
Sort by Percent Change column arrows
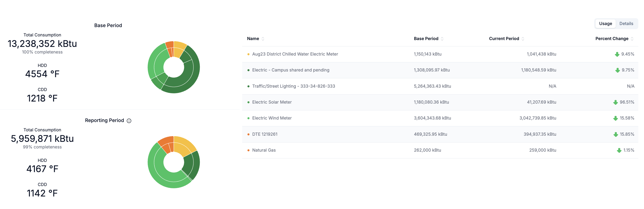click(632, 39)
